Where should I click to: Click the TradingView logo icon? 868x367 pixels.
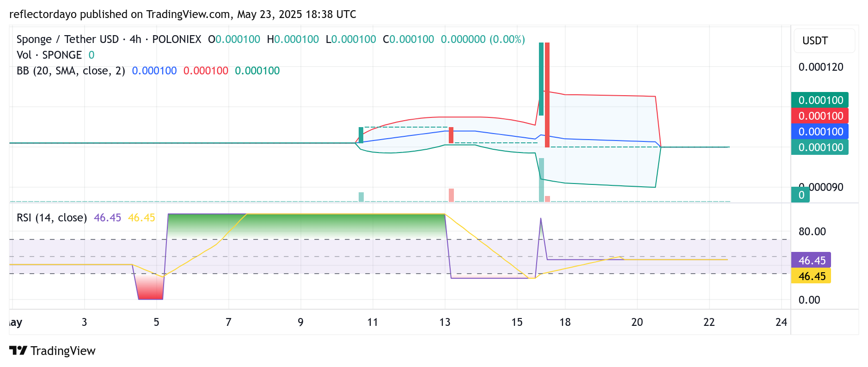click(18, 350)
